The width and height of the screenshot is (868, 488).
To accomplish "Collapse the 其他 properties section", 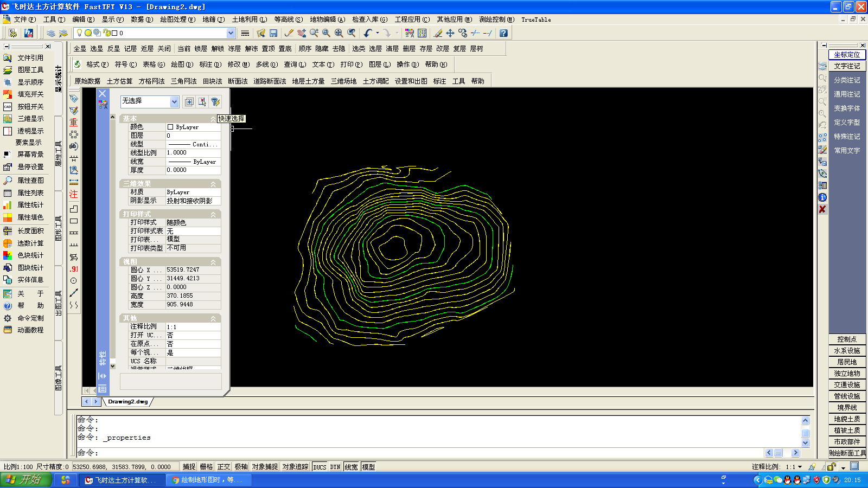I will pyautogui.click(x=213, y=319).
